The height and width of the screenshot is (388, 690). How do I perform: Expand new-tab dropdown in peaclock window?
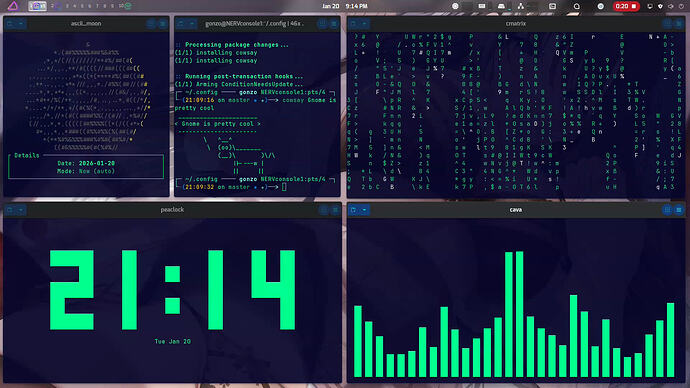tap(21, 210)
